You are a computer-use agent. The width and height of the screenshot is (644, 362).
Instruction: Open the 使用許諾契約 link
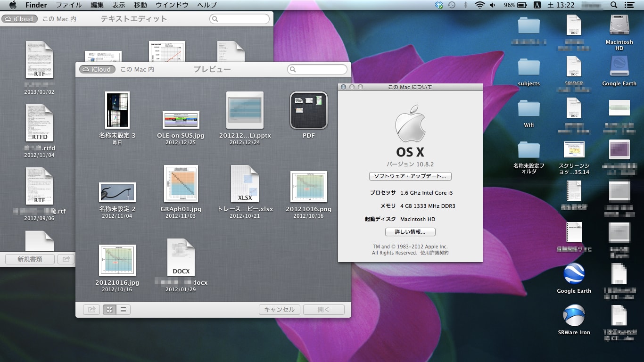435,253
